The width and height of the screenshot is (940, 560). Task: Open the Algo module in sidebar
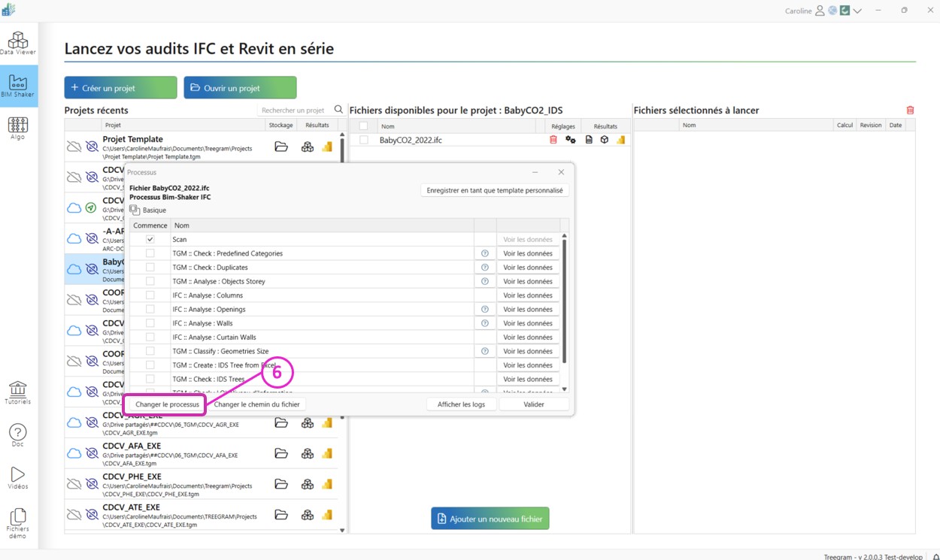[18, 128]
